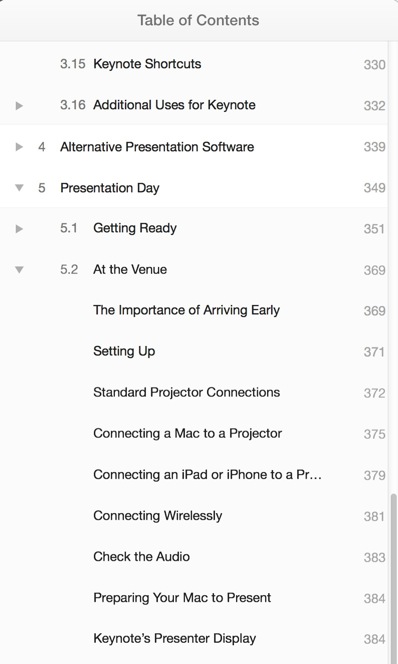
Task: Go to Additional Uses for Keynote
Action: pos(174,105)
